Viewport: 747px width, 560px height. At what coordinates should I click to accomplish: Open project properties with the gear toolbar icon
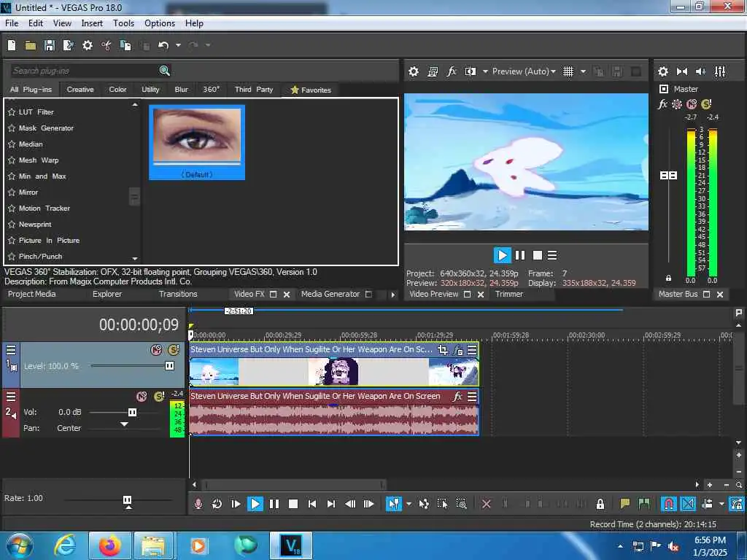pyautogui.click(x=88, y=45)
